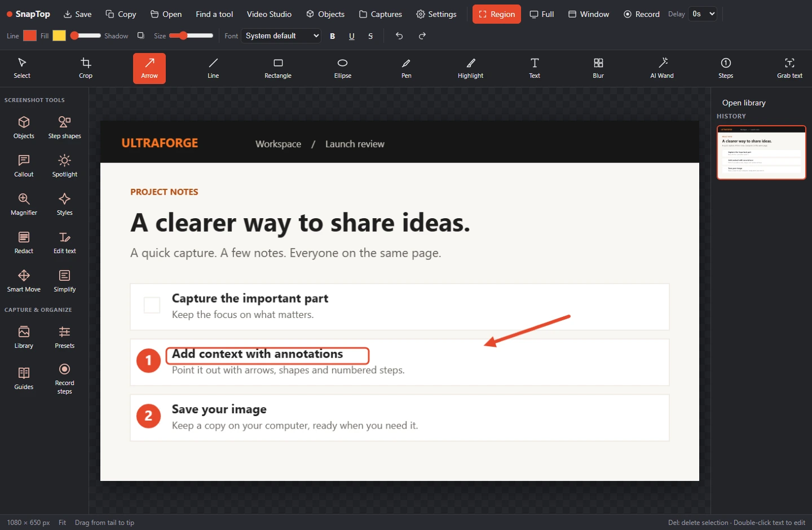Open the Objects menu in top bar
Image resolution: width=812 pixels, height=530 pixels.
325,14
